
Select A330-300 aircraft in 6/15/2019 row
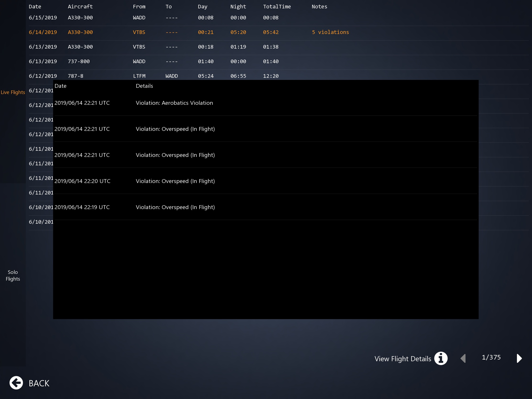(x=80, y=17)
